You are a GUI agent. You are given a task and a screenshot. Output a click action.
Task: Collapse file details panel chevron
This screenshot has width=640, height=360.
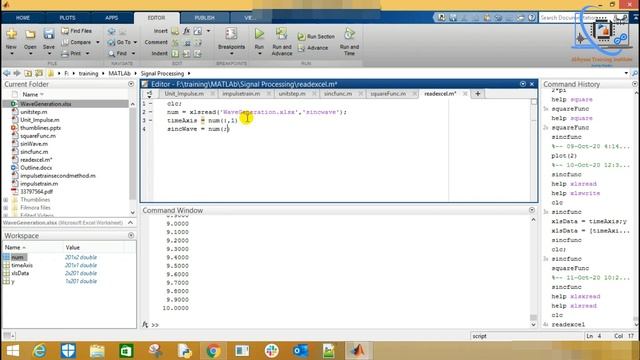click(130, 223)
